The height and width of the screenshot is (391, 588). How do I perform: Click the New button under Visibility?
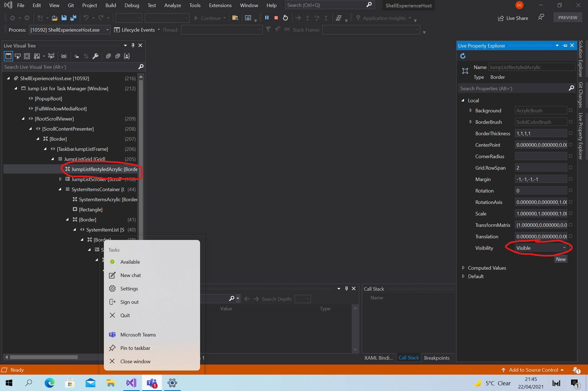click(x=561, y=259)
